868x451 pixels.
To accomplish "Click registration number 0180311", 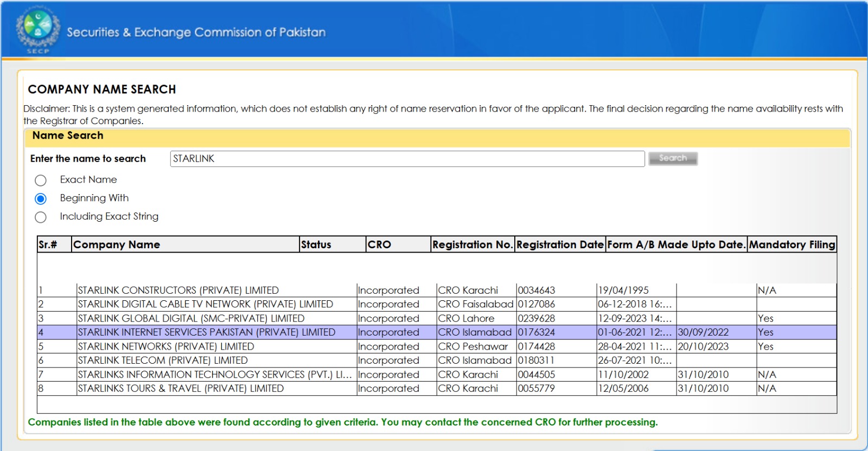I will click(536, 360).
